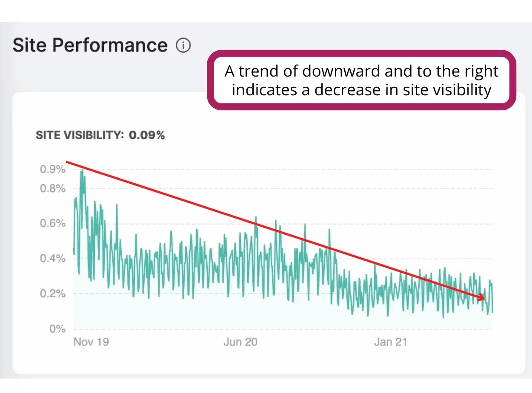Viewport: 532px width, 393px height.
Task: Click the percentage value 0.09% in bold
Action: pyautogui.click(x=147, y=135)
